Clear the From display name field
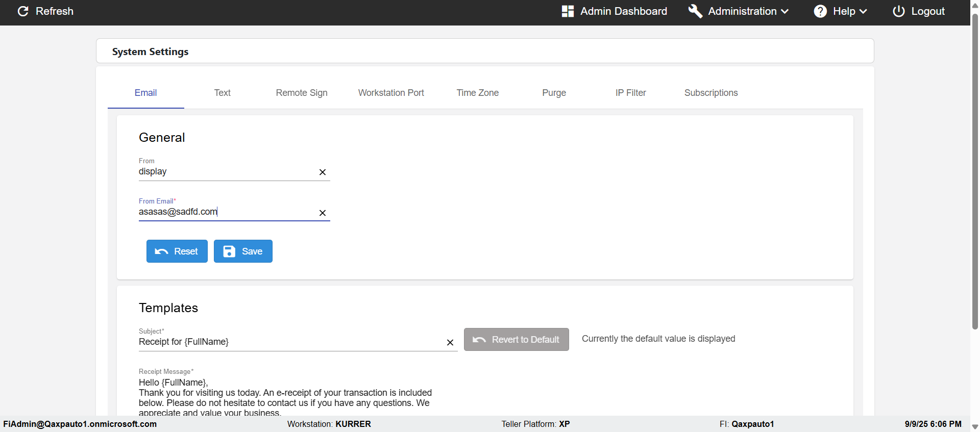980x432 pixels. click(323, 172)
